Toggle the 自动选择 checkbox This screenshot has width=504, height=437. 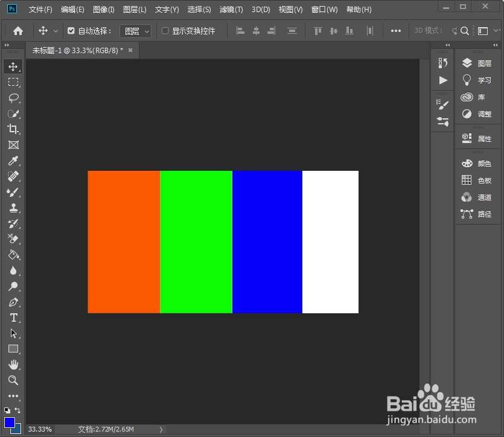coord(71,31)
